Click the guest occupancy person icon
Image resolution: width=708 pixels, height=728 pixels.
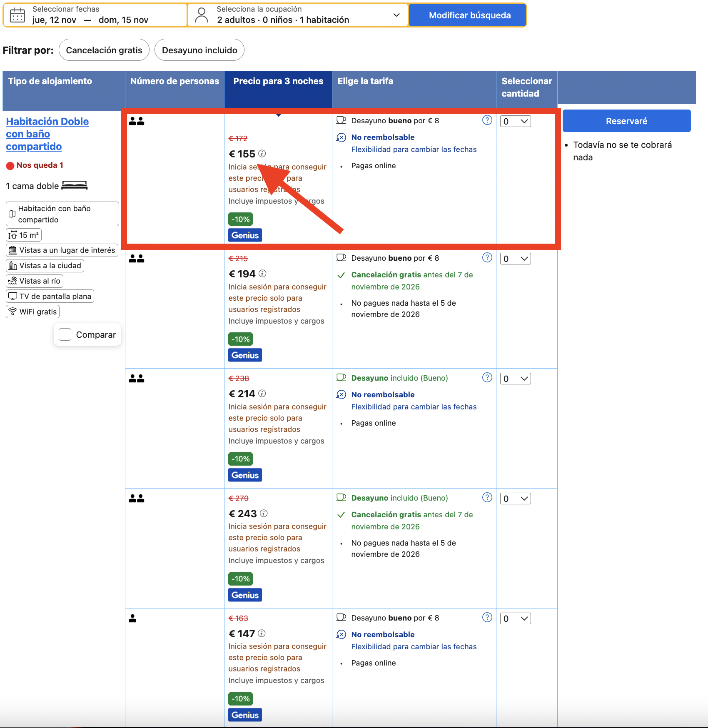point(202,15)
